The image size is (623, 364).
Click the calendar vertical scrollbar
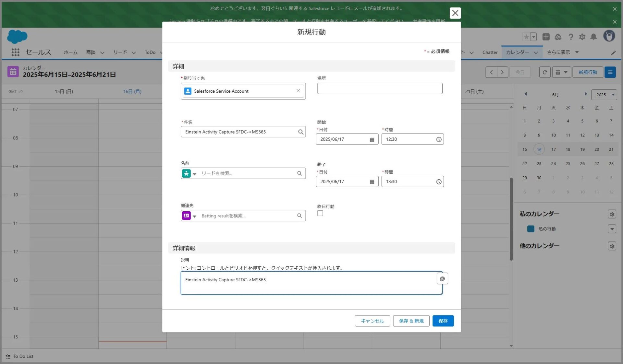[511, 219]
